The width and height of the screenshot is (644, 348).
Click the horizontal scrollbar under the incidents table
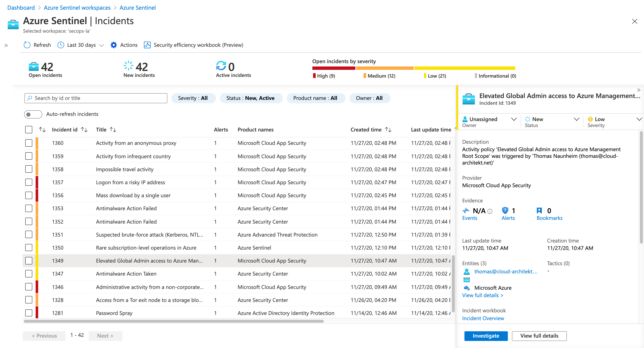pyautogui.click(x=174, y=321)
